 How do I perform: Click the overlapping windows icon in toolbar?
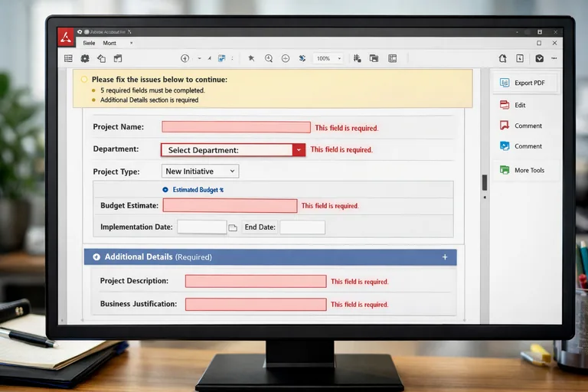tap(374, 58)
